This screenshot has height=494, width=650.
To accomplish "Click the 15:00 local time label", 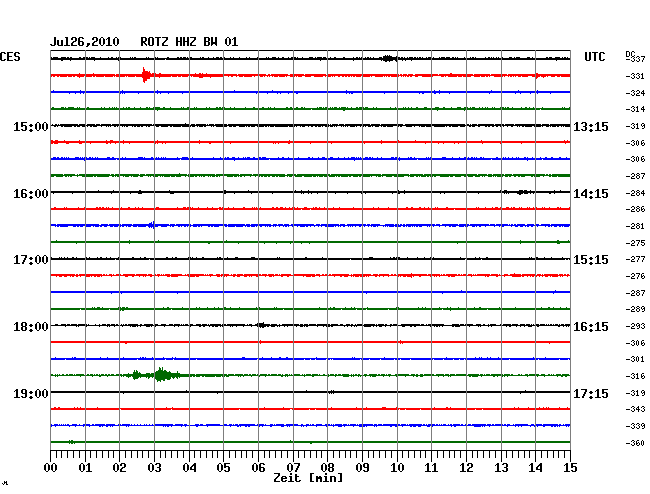I will tap(31, 126).
